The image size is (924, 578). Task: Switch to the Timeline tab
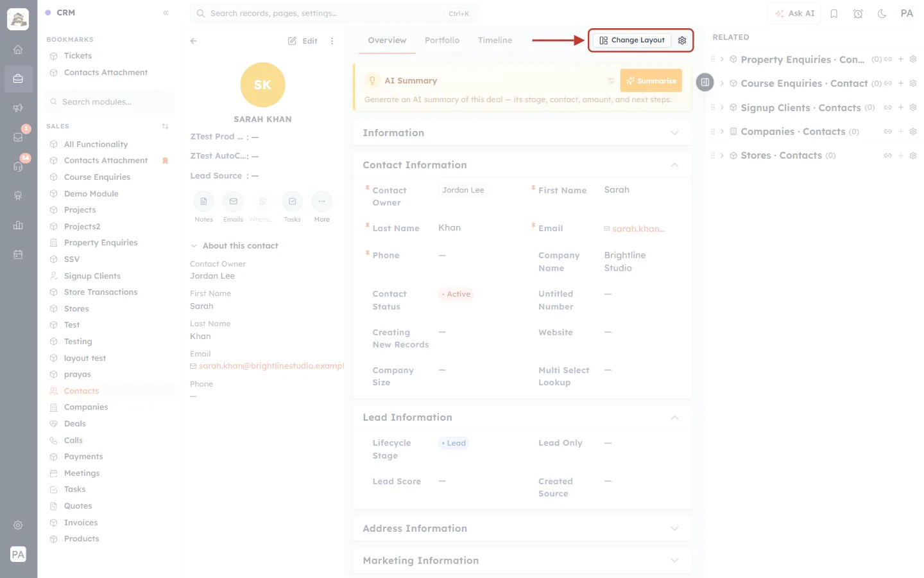pos(495,40)
